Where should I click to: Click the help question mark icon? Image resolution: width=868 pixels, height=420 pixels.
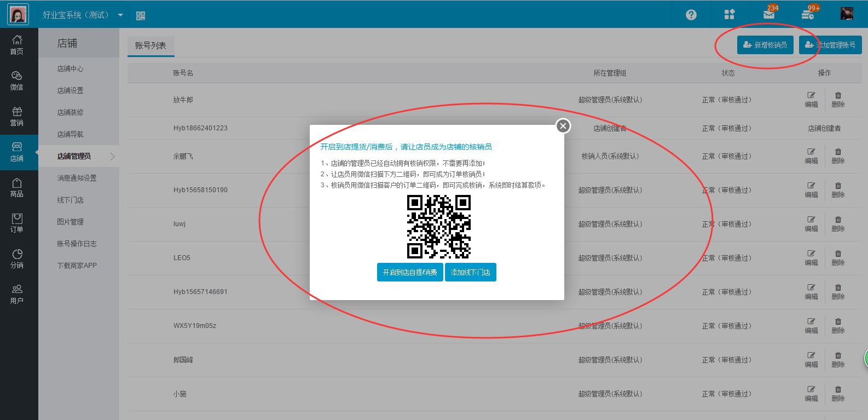pos(691,15)
